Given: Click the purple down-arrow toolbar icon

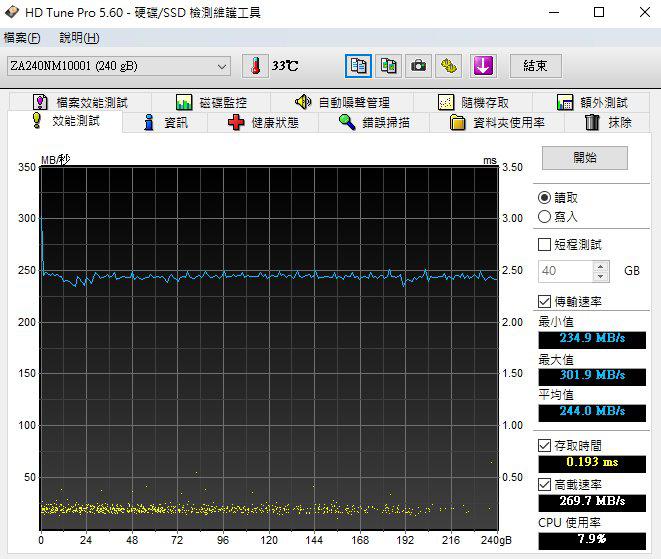Looking at the screenshot, I should 483,66.
